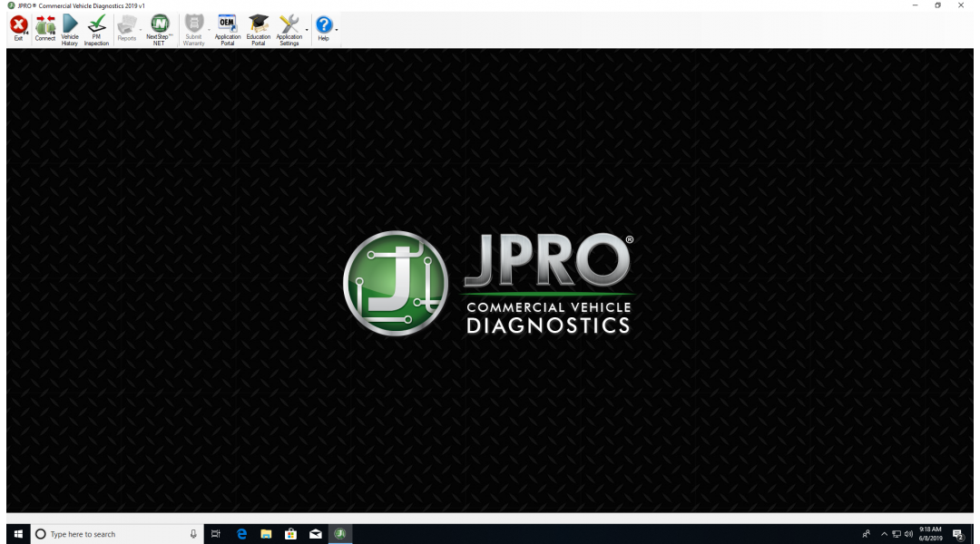
Task: Open the OEM Application Portal
Action: click(x=228, y=30)
